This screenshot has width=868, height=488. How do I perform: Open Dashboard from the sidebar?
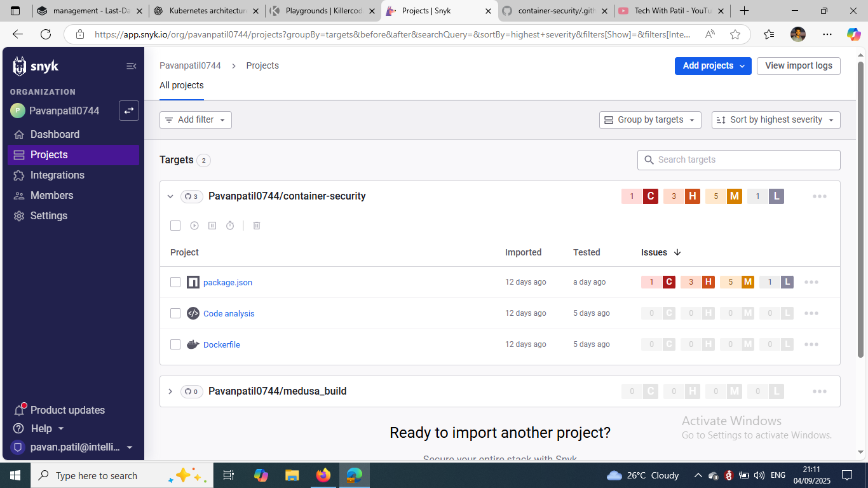(55, 134)
